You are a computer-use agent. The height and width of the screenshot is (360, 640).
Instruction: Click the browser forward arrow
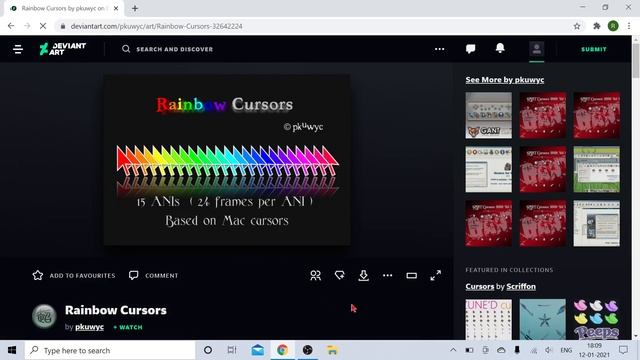[x=27, y=26]
